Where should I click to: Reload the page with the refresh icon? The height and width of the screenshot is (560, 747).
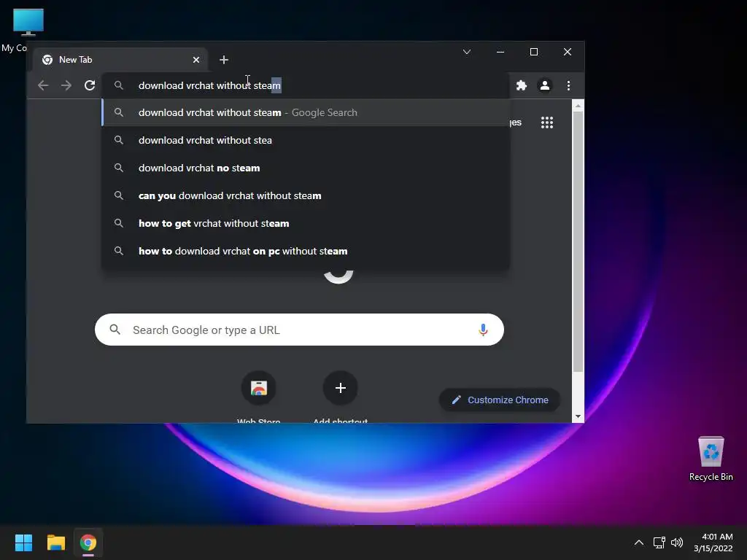(90, 86)
